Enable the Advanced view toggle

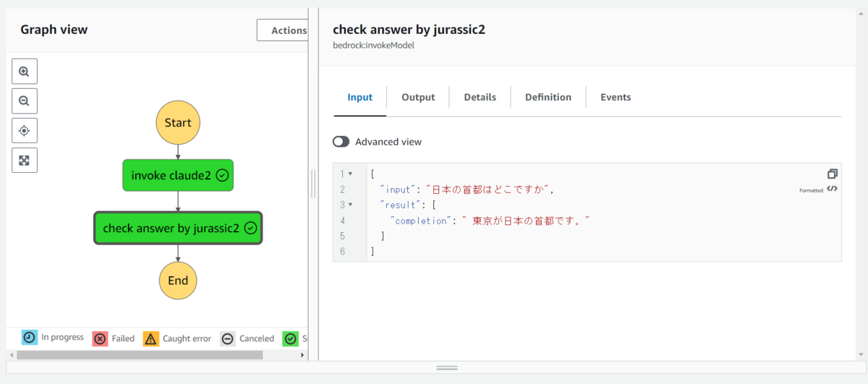pos(341,142)
